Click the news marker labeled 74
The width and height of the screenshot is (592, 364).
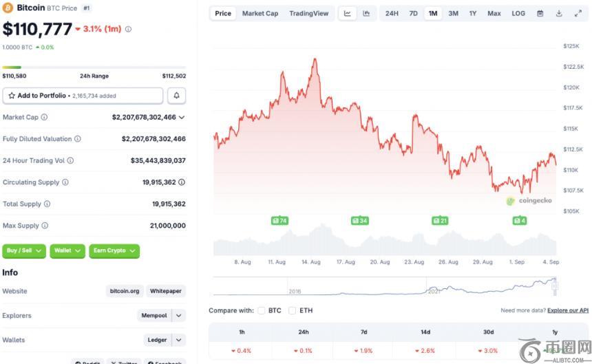coord(279,221)
